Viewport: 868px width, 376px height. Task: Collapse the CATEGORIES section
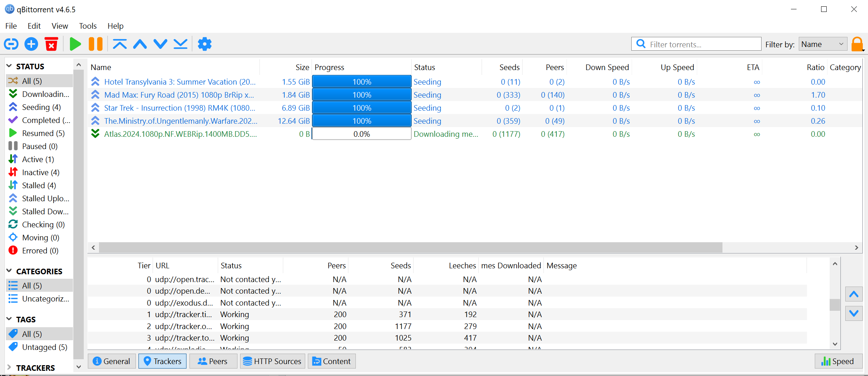point(9,271)
